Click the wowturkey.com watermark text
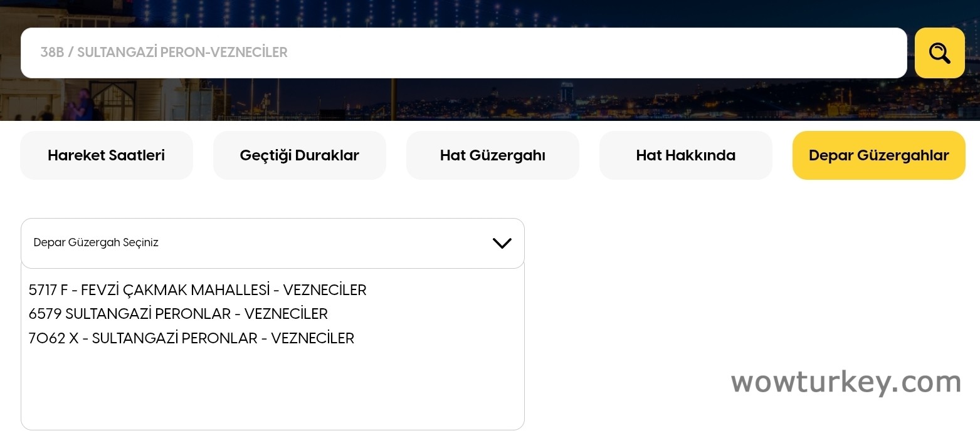The image size is (980, 431). click(x=845, y=382)
